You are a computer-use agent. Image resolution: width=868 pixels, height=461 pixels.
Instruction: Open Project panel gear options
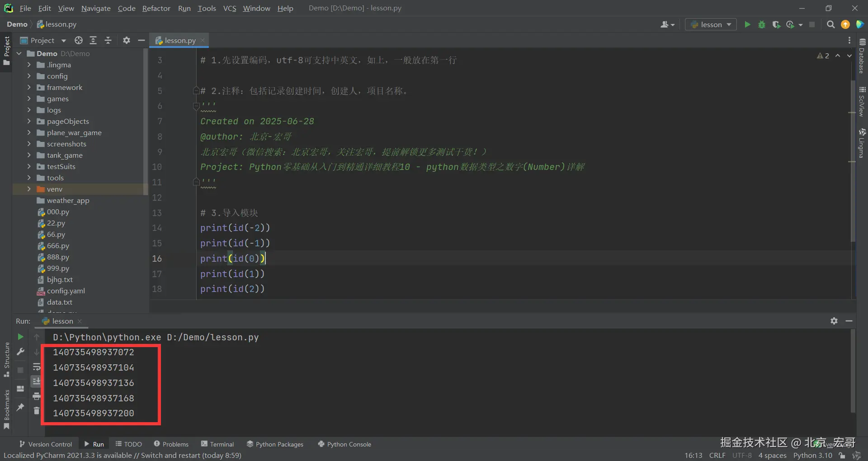point(127,40)
